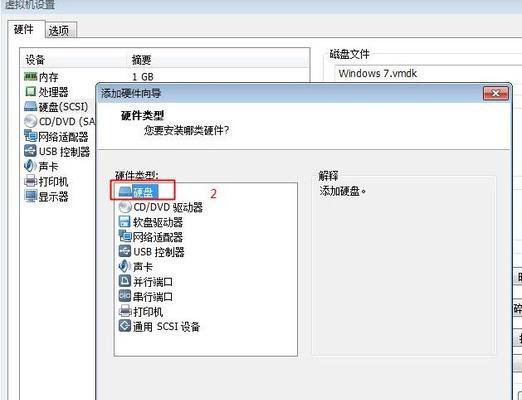Click the memory (内存) device icon
Screen dimensions: 522x400
point(30,77)
